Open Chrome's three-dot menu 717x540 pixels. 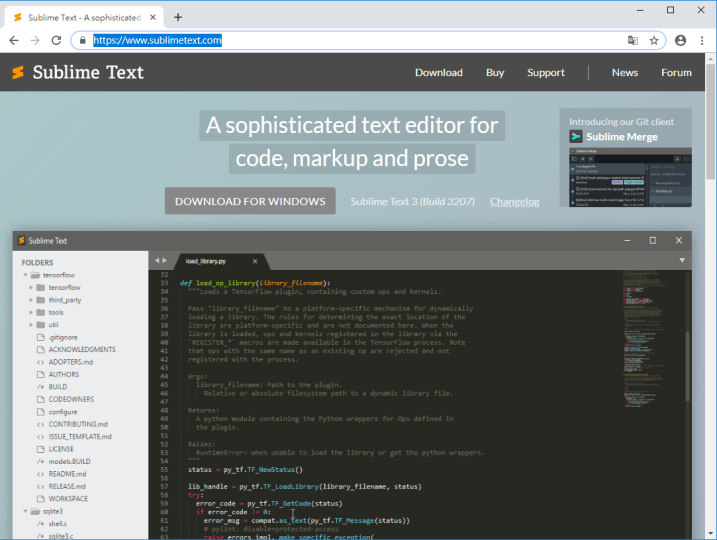[702, 41]
